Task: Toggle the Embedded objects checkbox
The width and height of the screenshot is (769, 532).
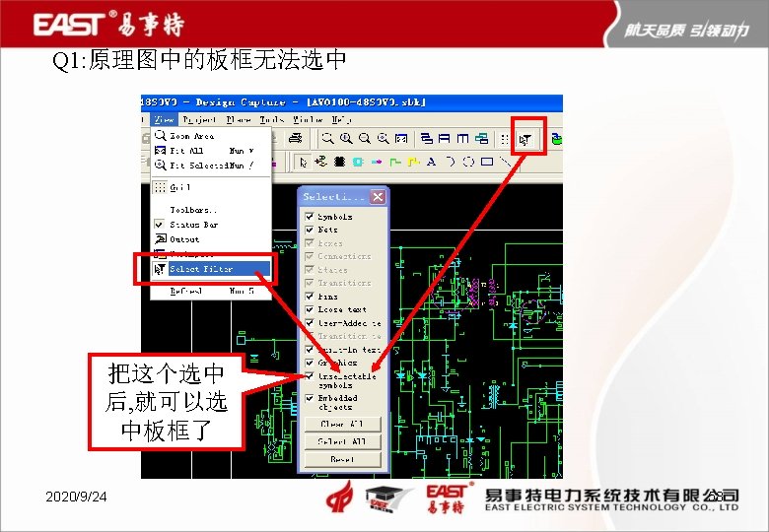Action: [309, 398]
